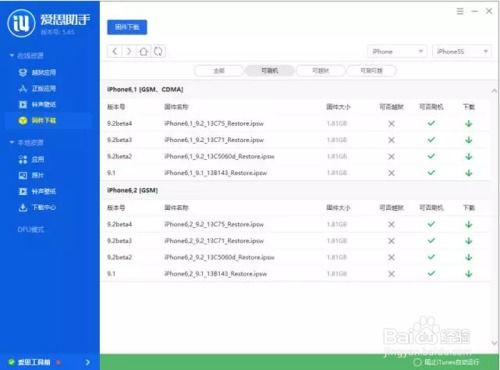Open the iPhone5S model dropdown

pos(461,51)
